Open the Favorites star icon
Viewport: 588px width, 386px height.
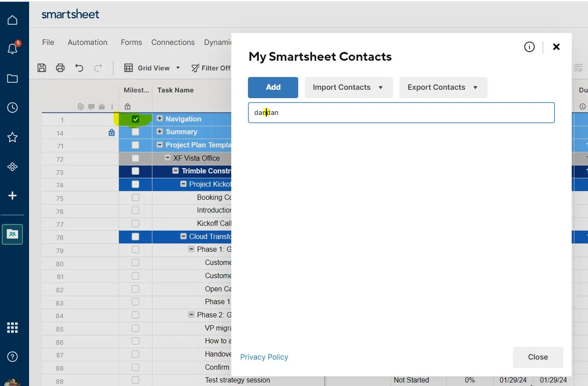tap(12, 137)
